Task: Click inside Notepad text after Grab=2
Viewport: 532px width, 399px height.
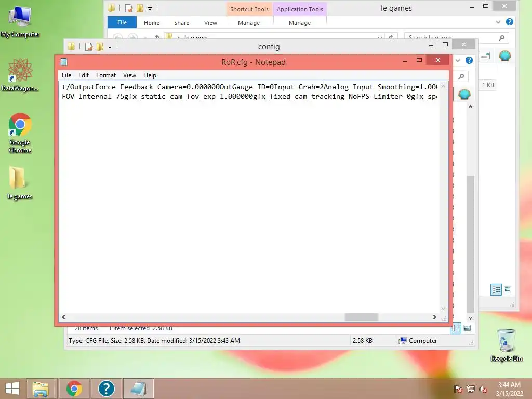Action: (x=324, y=87)
